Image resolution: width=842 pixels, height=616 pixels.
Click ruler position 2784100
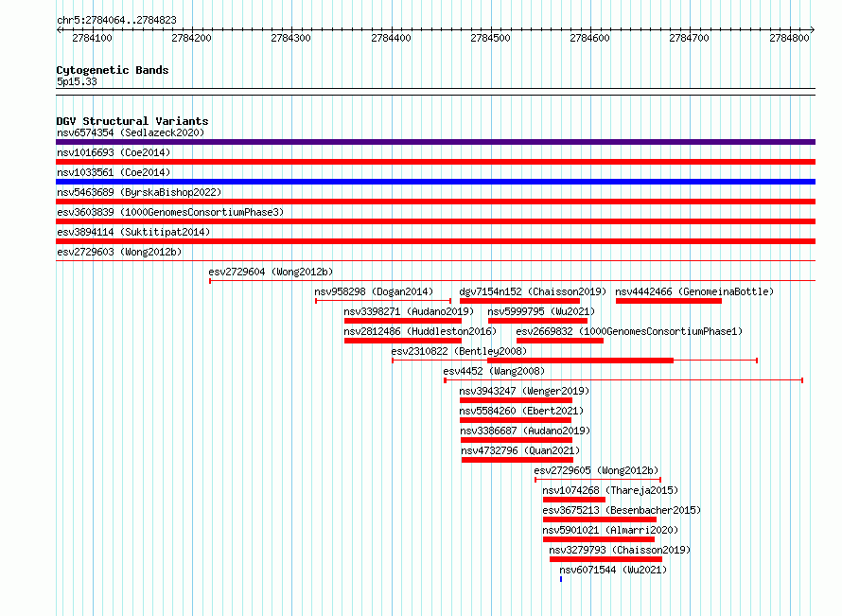point(92,38)
